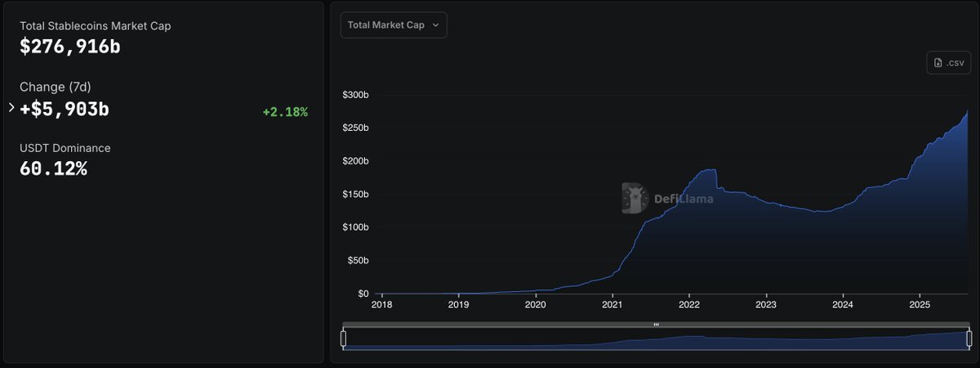980x368 pixels.
Task: Click the right handle of the range slider
Action: pyautogui.click(x=969, y=338)
